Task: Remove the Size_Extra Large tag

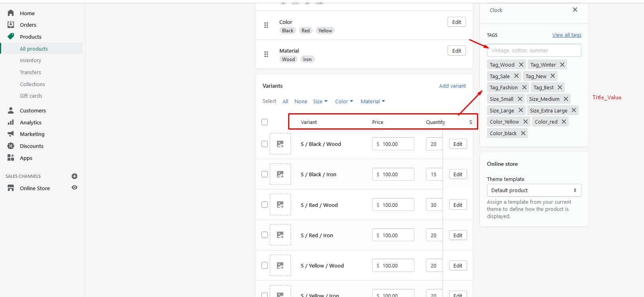Action: pos(574,110)
